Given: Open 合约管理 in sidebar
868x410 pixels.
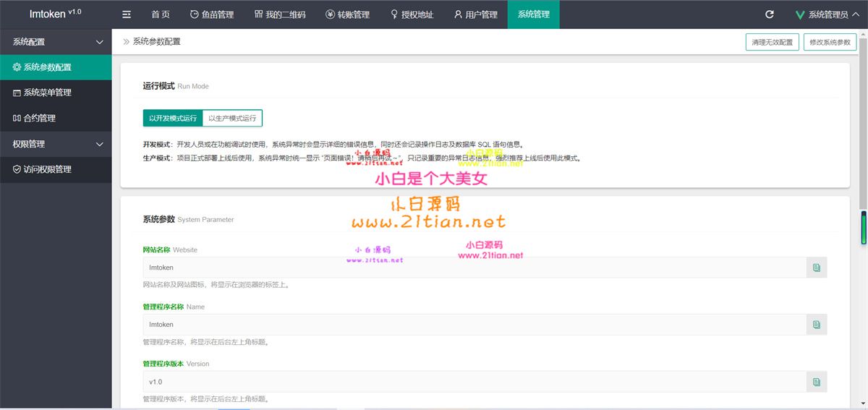Looking at the screenshot, I should point(56,118).
